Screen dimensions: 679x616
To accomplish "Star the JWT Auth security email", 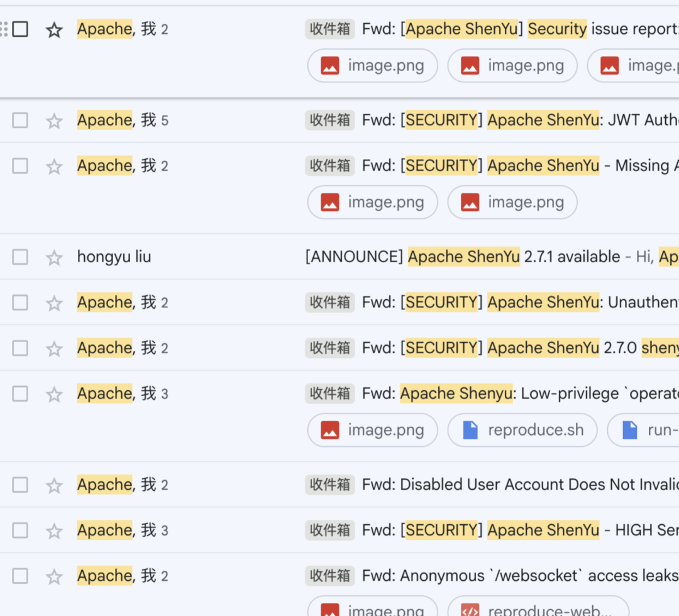I will 54,121.
